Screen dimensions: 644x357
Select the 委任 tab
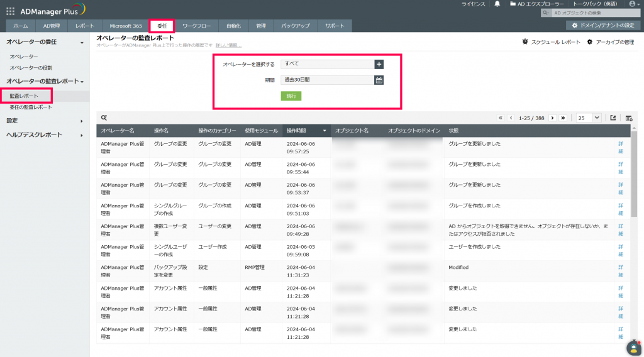(162, 26)
